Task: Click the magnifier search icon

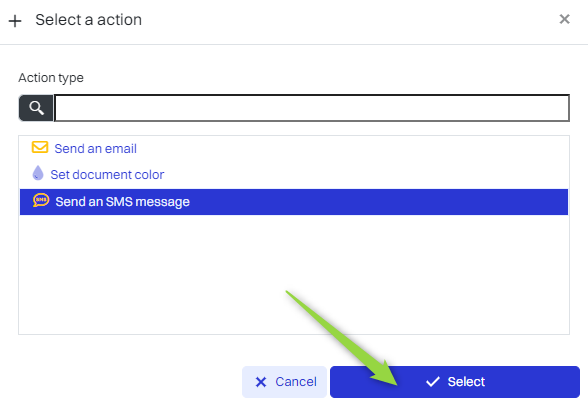Action: point(36,108)
